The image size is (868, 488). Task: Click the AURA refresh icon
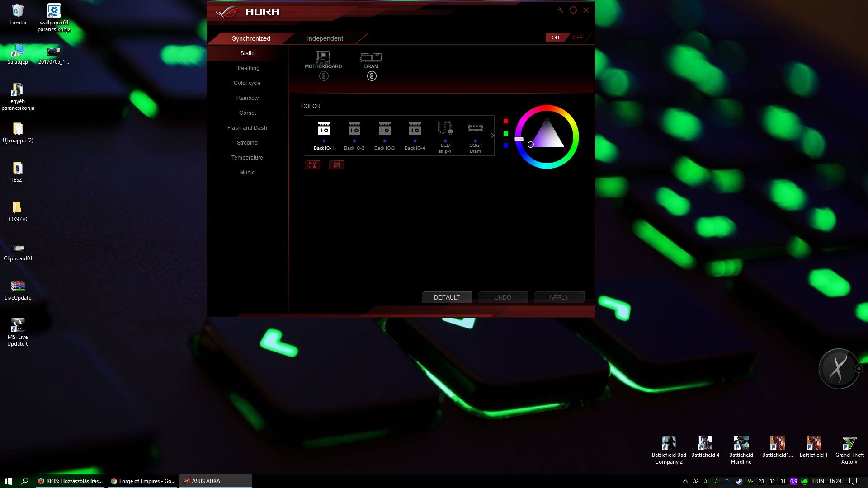[573, 10]
